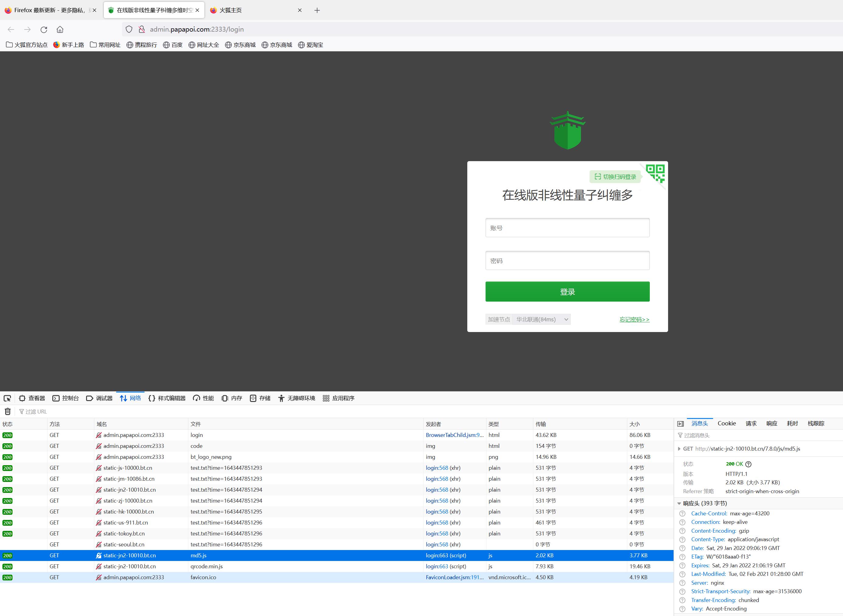Focus the 账号 input field

pyautogui.click(x=567, y=228)
